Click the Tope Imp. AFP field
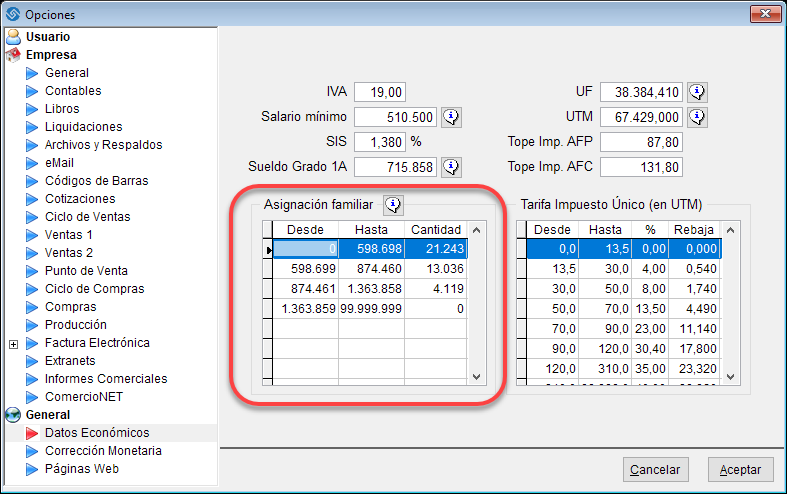The height and width of the screenshot is (494, 787). 641,142
